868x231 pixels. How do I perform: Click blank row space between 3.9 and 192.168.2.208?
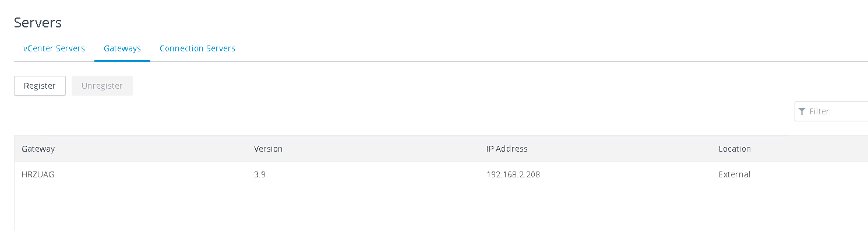coord(376,174)
